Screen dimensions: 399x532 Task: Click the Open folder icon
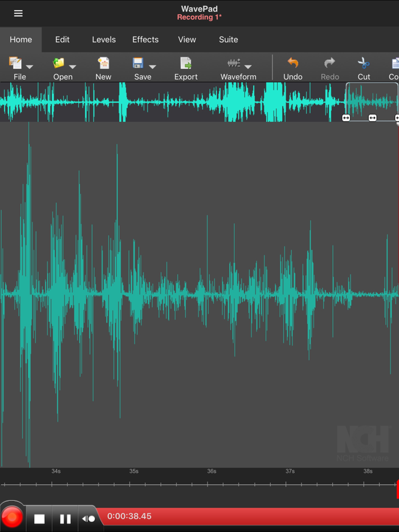pyautogui.click(x=58, y=63)
